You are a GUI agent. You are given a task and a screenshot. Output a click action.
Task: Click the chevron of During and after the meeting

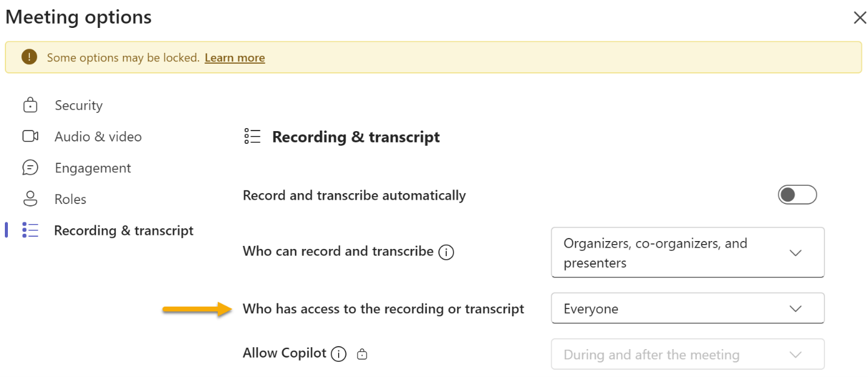pyautogui.click(x=795, y=355)
